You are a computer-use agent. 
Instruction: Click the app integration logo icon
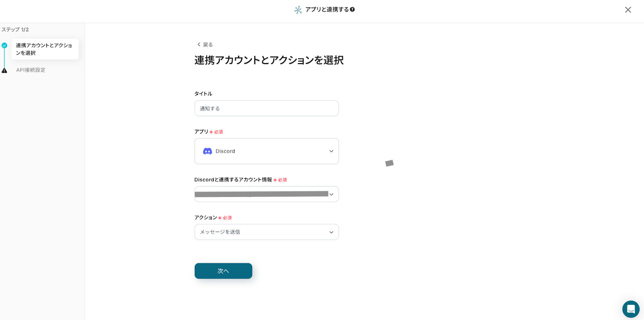pyautogui.click(x=298, y=10)
